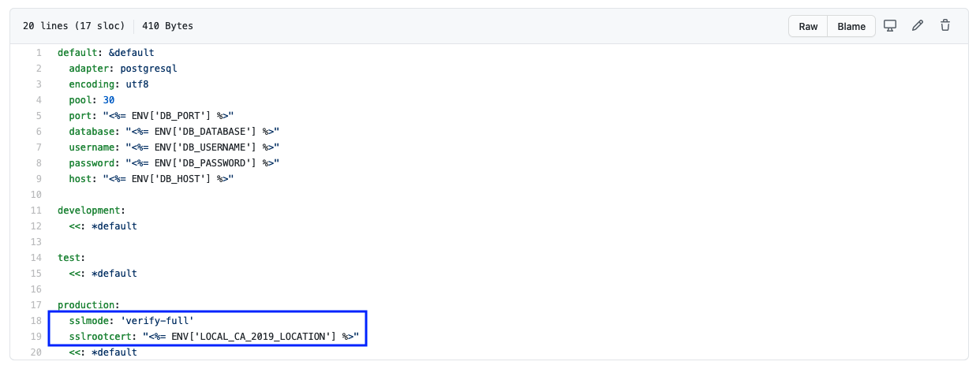Viewport: 980px width, 369px height.
Task: Open file in GitHub Desktop icon
Action: tap(890, 26)
